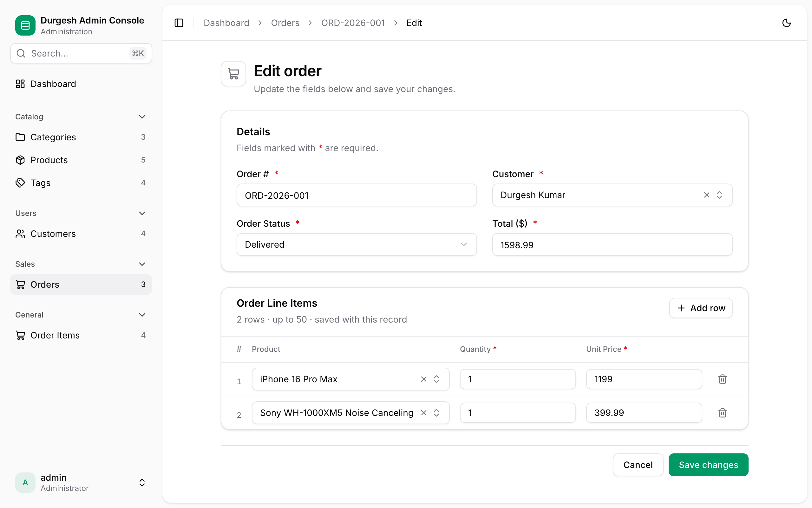Click the Order Items cart icon
This screenshot has width=812, height=508.
[20, 335]
